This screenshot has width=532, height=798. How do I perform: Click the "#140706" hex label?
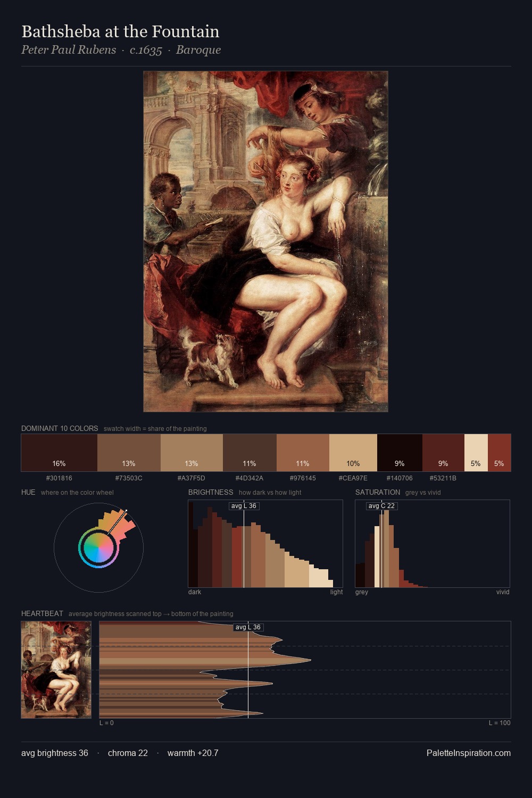click(x=400, y=478)
